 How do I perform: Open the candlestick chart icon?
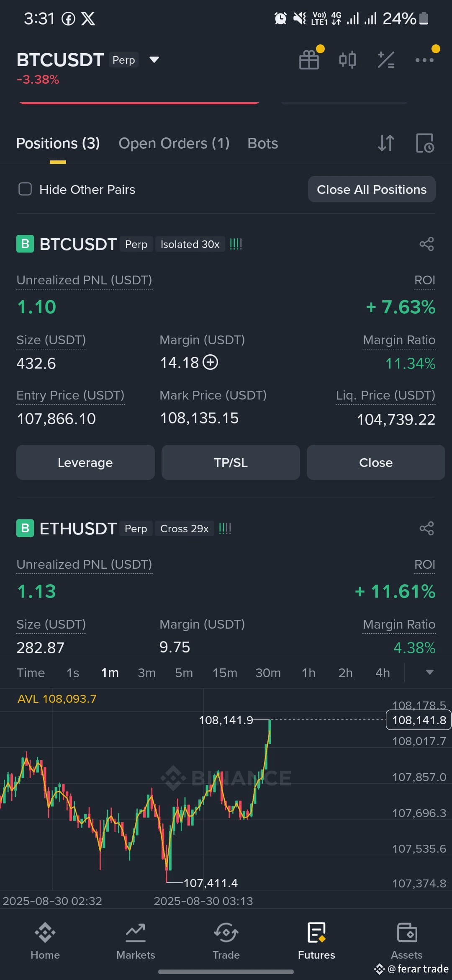347,60
